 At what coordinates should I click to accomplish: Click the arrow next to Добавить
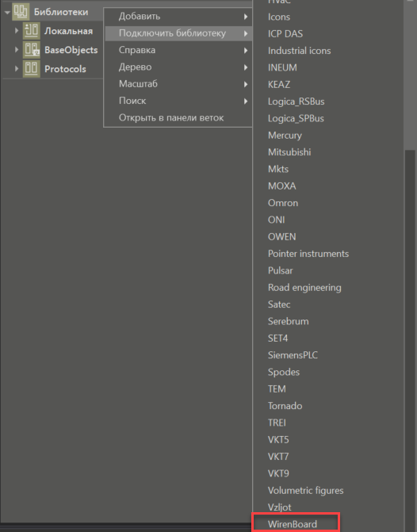246,17
